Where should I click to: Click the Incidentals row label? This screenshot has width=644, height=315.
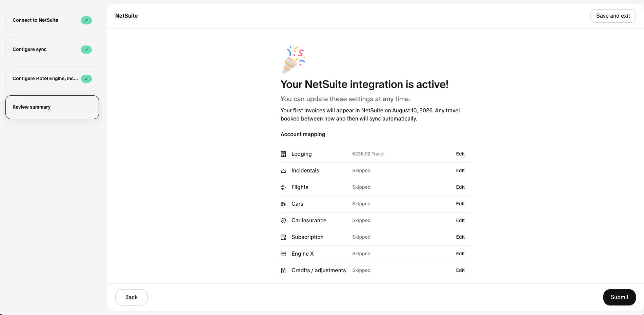305,170
